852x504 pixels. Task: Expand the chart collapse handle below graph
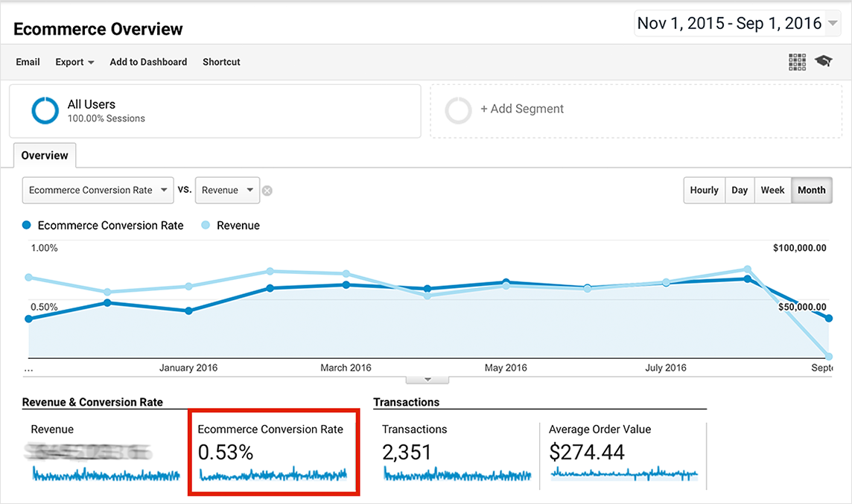click(427, 379)
